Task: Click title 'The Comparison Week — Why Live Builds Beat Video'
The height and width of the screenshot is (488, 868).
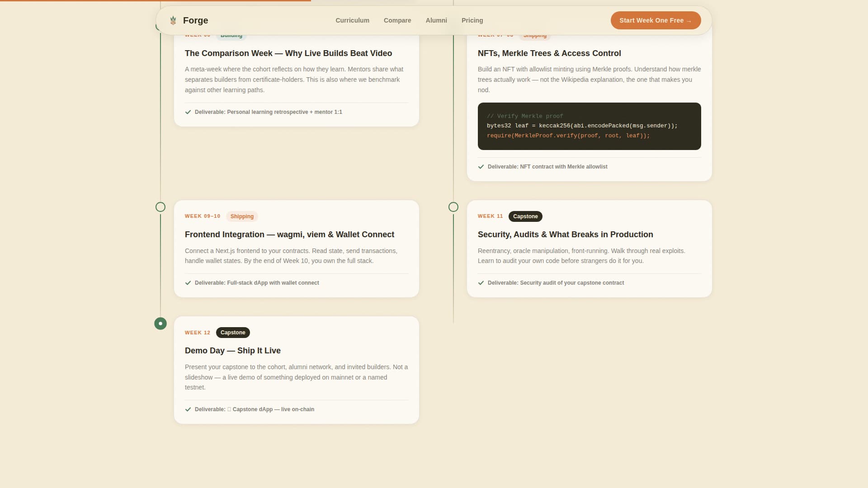Action: pyautogui.click(x=288, y=53)
